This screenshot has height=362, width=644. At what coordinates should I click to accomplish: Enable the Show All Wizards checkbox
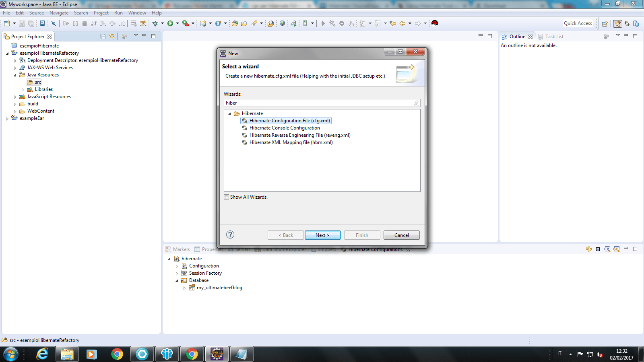coord(227,197)
